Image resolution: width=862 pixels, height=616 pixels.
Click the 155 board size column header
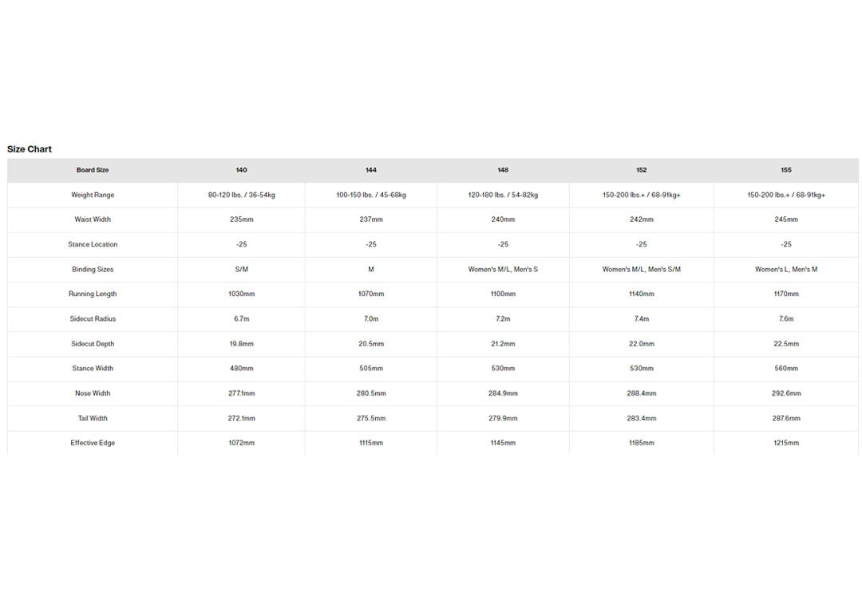(786, 170)
